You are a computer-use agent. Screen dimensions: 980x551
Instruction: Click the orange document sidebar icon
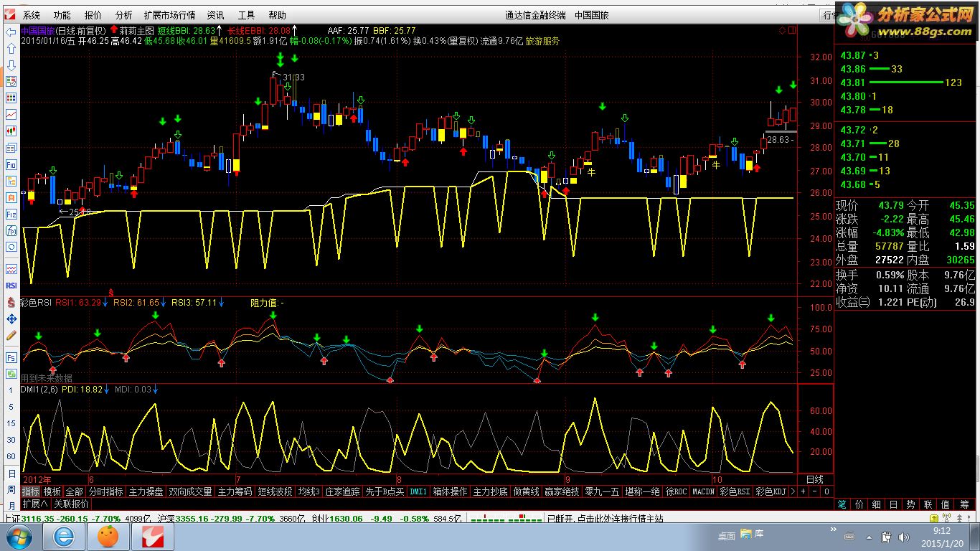[x=11, y=197]
